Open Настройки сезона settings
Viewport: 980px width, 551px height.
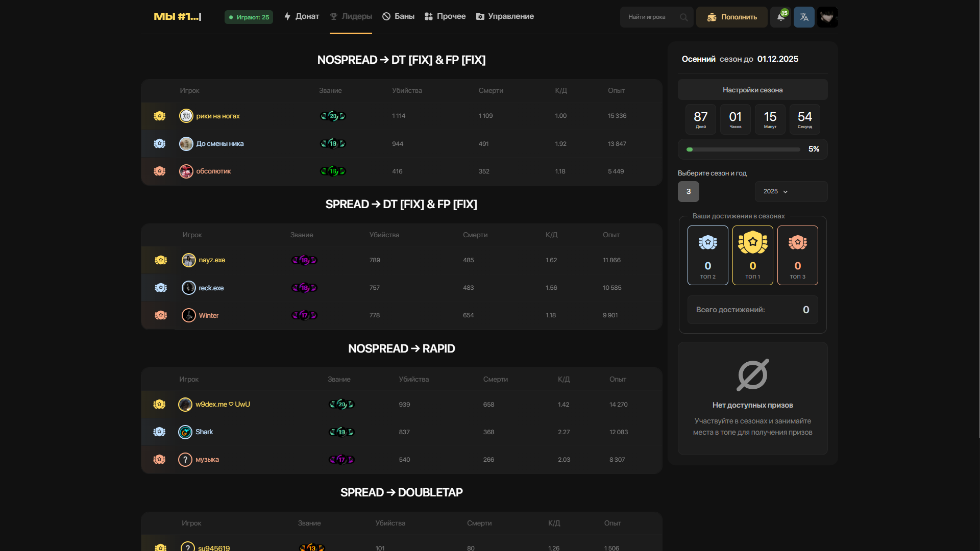[753, 90]
